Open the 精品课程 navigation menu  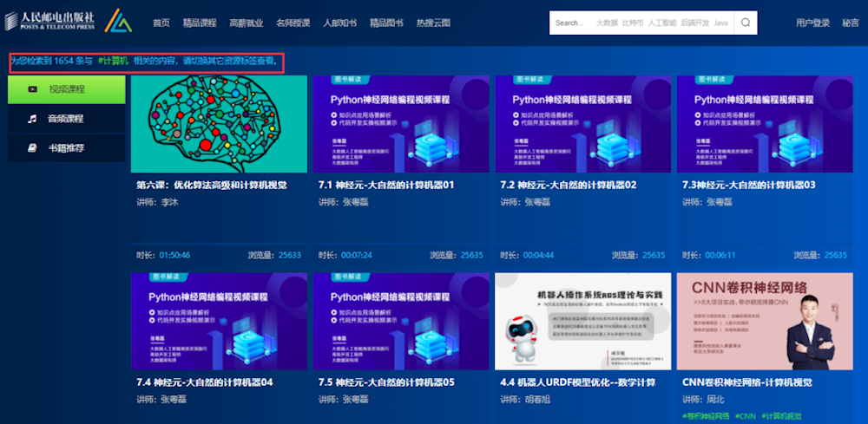(x=200, y=23)
